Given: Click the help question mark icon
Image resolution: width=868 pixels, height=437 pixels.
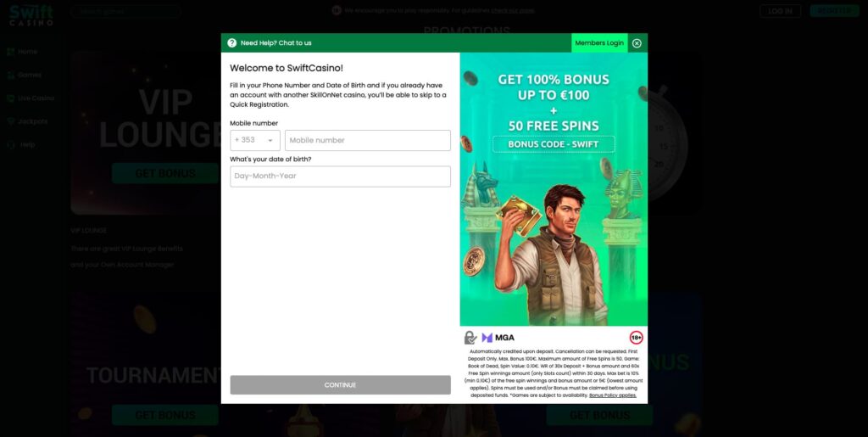Looking at the screenshot, I should (x=232, y=42).
